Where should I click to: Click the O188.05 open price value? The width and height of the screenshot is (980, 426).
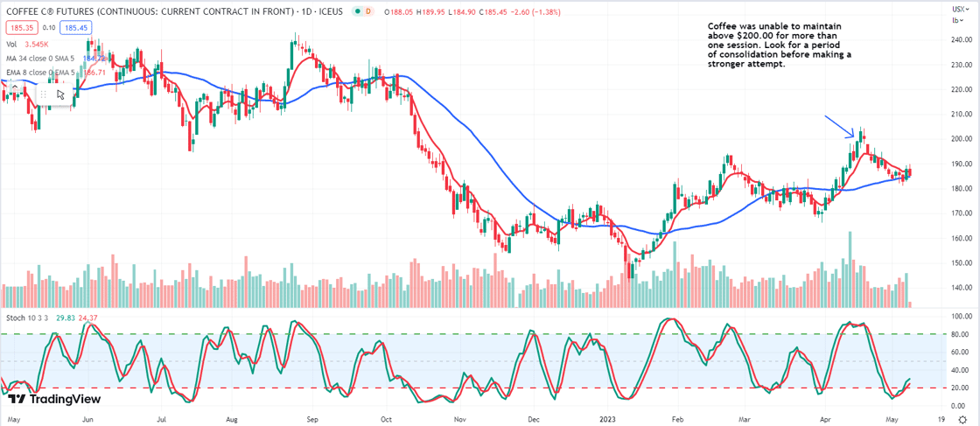pyautogui.click(x=399, y=12)
